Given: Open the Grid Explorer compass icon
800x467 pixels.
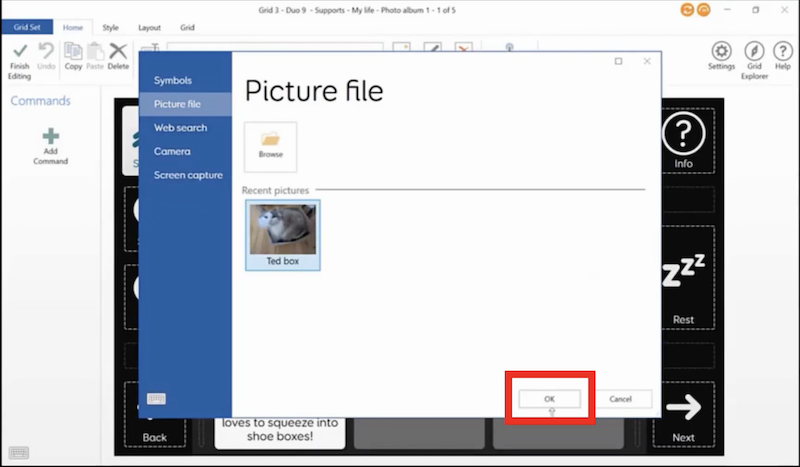Looking at the screenshot, I should pyautogui.click(x=754, y=52).
